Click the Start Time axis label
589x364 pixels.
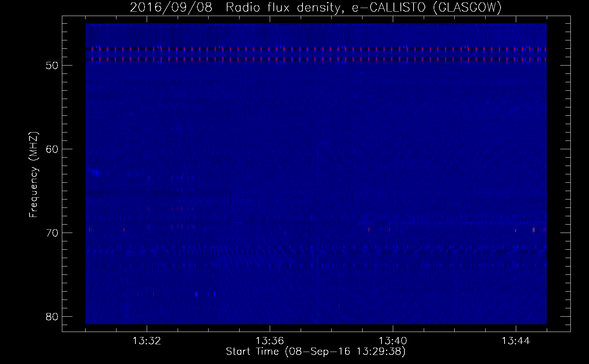pos(316,352)
